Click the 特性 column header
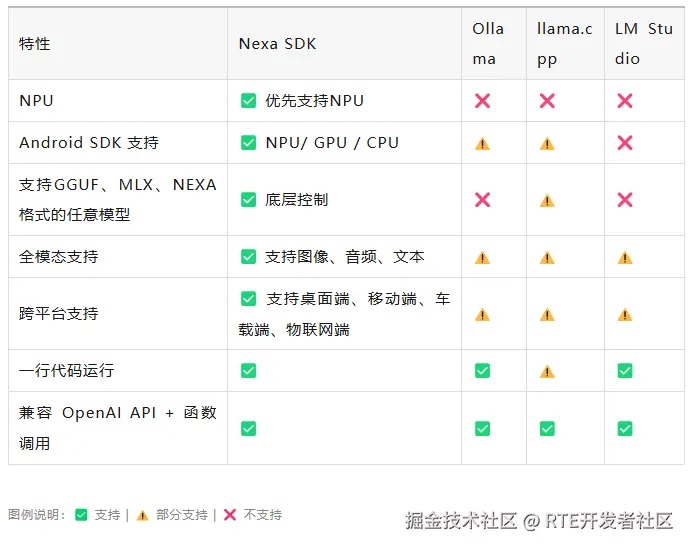 [x=35, y=44]
